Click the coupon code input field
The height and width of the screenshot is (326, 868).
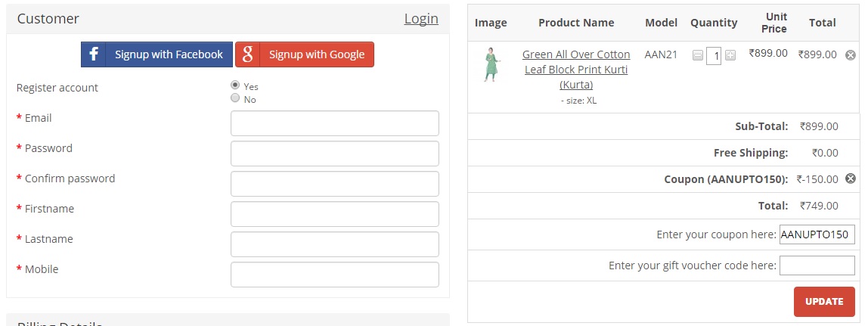pyautogui.click(x=817, y=234)
